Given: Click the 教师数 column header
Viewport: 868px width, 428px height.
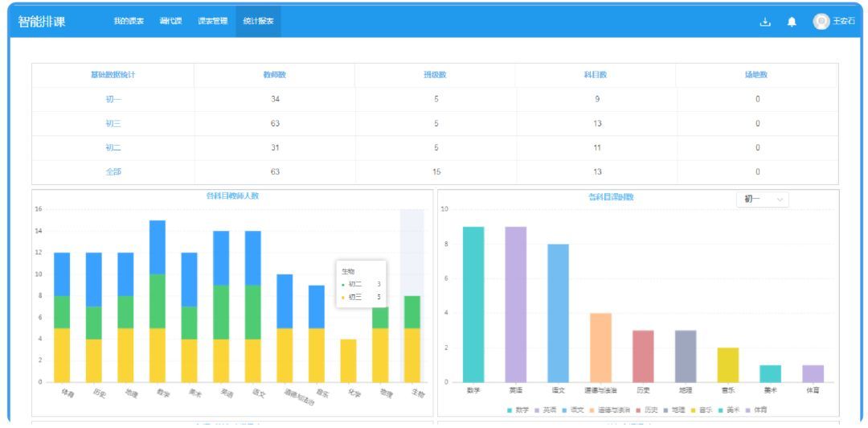Looking at the screenshot, I should click(x=275, y=75).
